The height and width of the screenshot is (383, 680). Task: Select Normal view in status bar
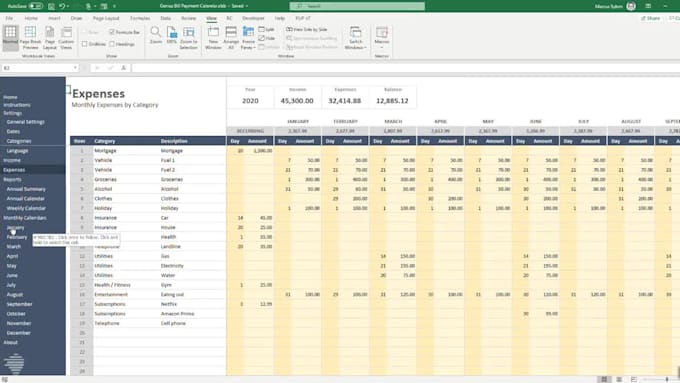(x=604, y=380)
